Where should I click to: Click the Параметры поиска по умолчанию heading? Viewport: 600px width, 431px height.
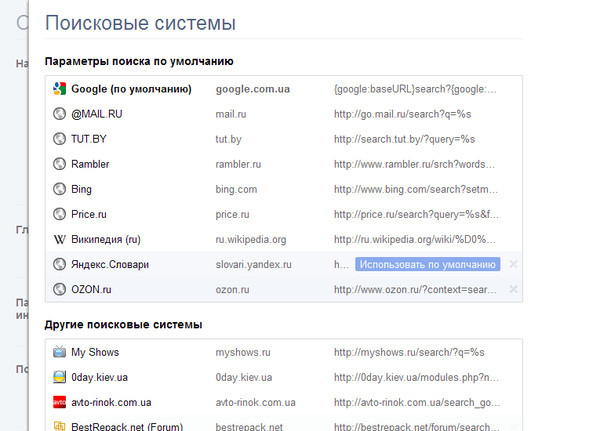[x=139, y=61]
